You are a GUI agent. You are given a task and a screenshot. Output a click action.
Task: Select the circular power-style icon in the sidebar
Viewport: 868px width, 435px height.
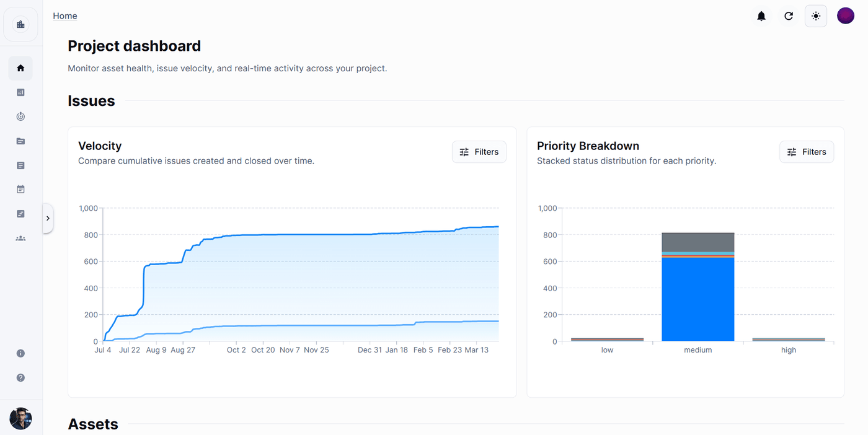coord(20,116)
